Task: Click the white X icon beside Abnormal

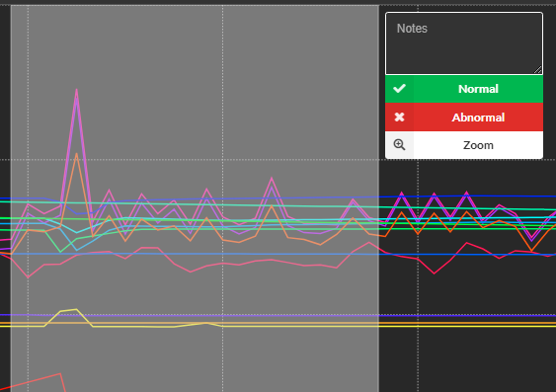Action: [x=399, y=117]
